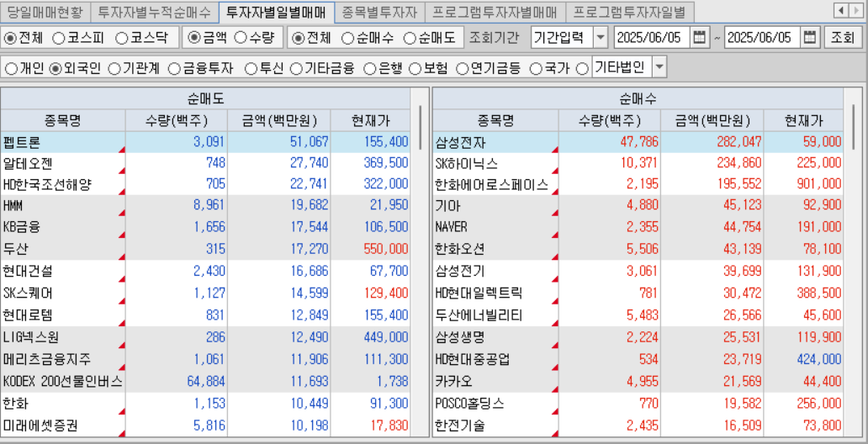Click the start date 2025/06/05 field
The image size is (868, 444).
point(653,38)
